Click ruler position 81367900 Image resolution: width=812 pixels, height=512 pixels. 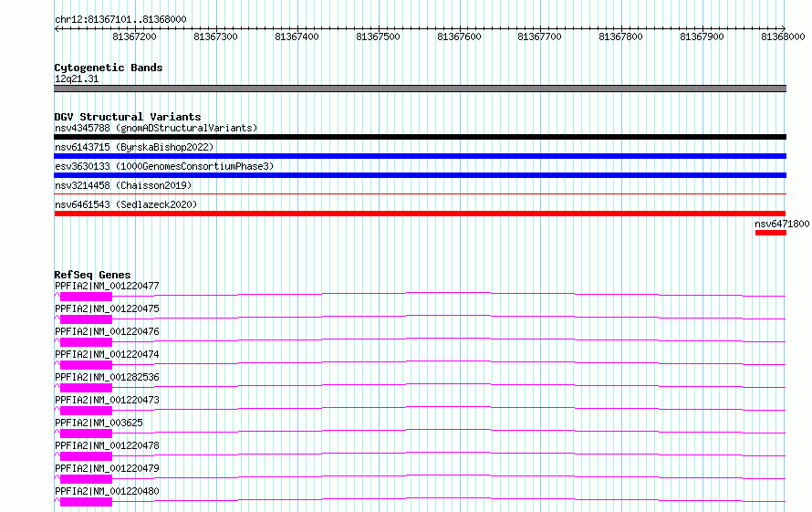703,37
